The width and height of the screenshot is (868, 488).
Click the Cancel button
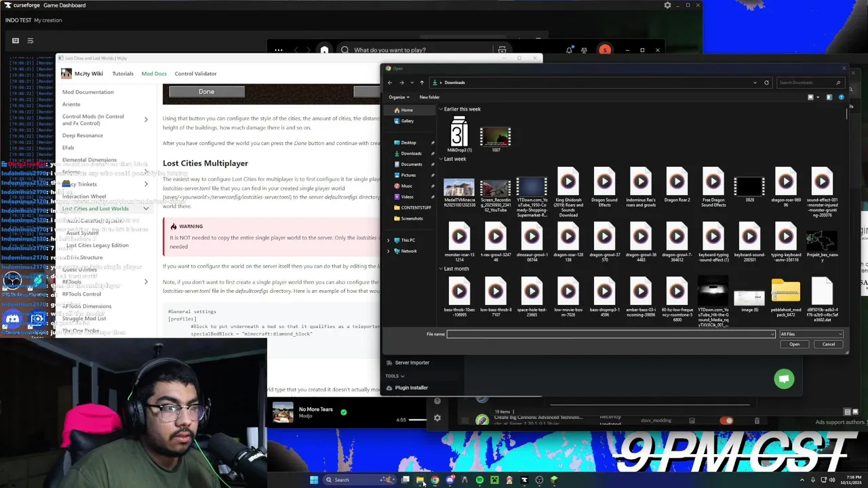click(x=829, y=344)
